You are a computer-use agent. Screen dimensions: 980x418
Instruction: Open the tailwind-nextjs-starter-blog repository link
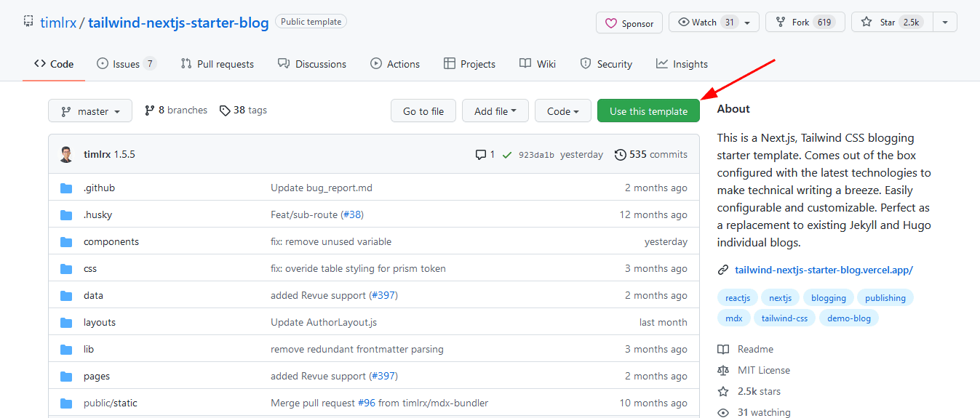pyautogui.click(x=178, y=23)
